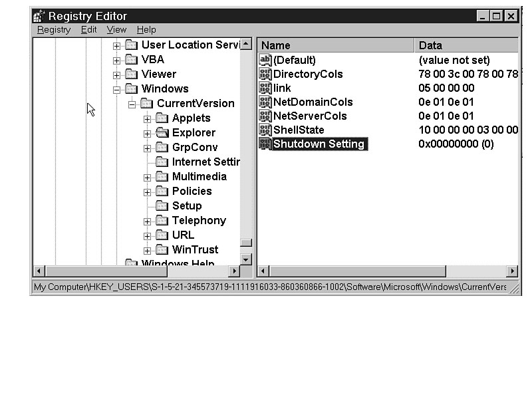Image resolution: width=532 pixels, height=399 pixels.
Task: Open the Edit menu
Action: [x=88, y=30]
